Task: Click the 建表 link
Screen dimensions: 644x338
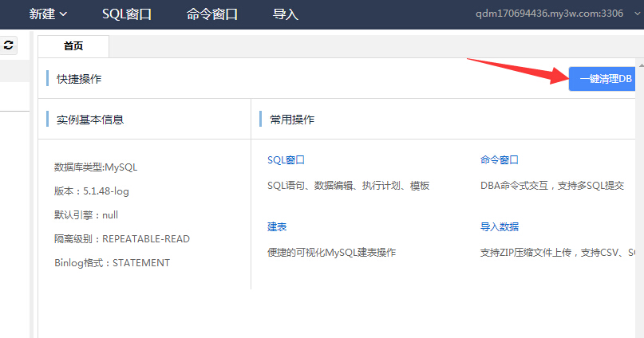Action: (277, 227)
